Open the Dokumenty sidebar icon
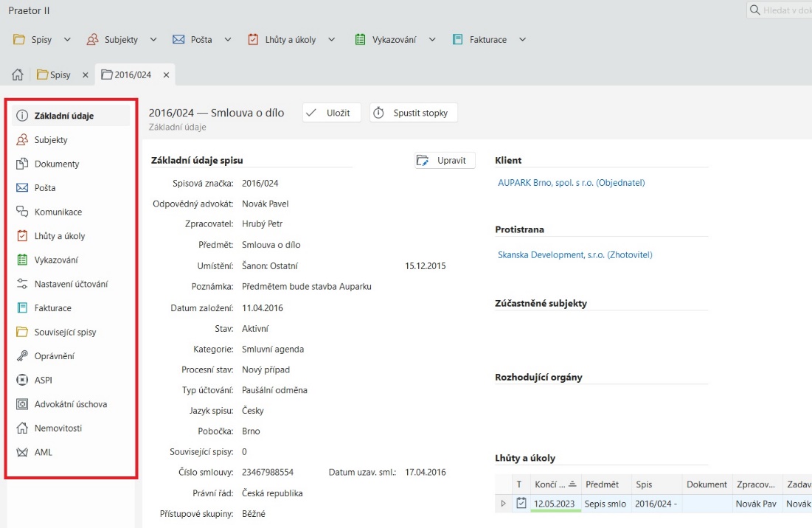The height and width of the screenshot is (528, 812). point(22,164)
